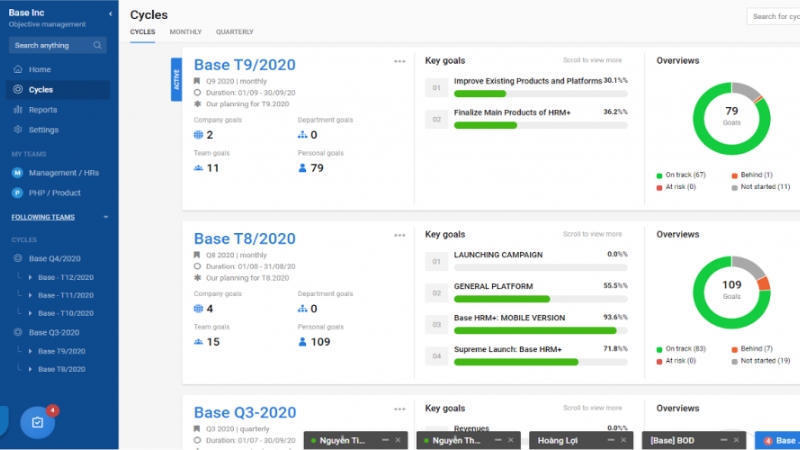Open Base Q4/2020 in sidebar cycles

[55, 259]
